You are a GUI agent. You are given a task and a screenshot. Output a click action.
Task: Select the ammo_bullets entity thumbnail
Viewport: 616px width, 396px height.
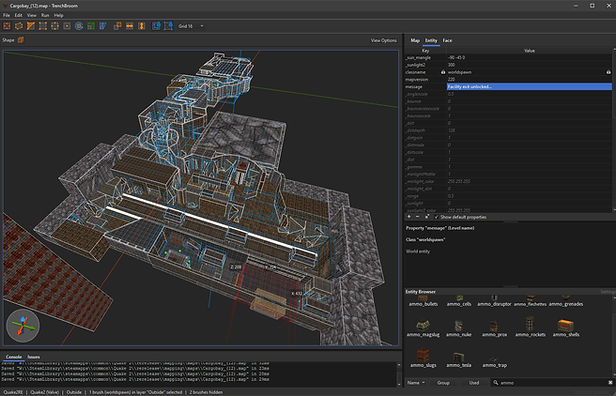423,301
